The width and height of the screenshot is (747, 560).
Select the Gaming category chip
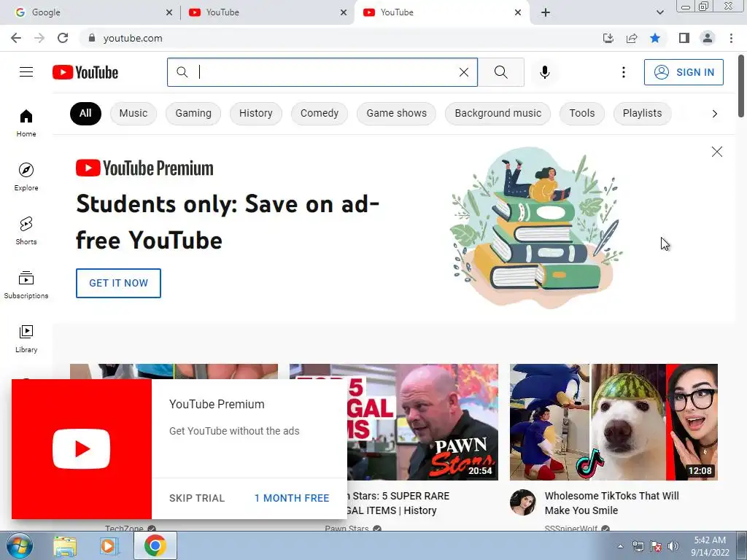(x=193, y=113)
